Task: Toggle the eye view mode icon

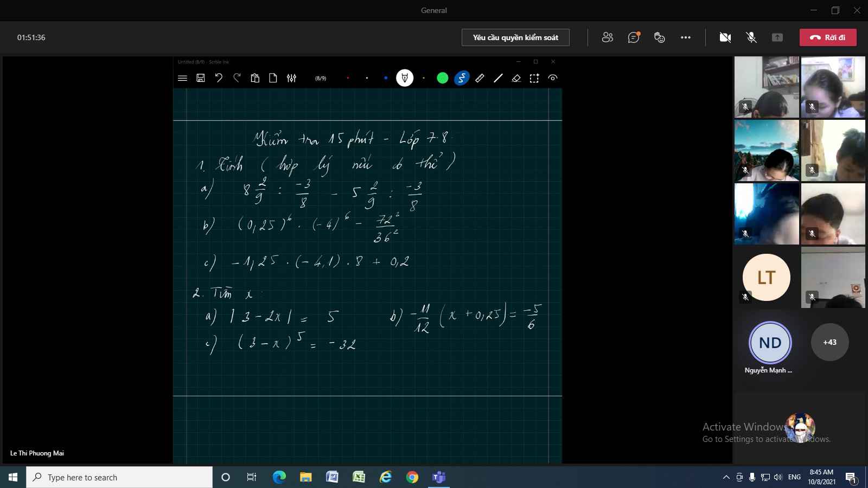Action: [x=553, y=78]
